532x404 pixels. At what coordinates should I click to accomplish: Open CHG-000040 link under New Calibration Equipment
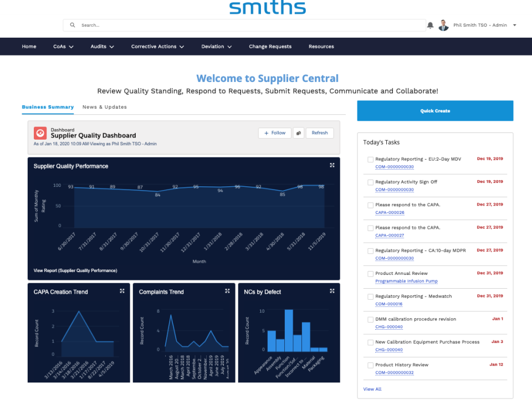click(389, 350)
